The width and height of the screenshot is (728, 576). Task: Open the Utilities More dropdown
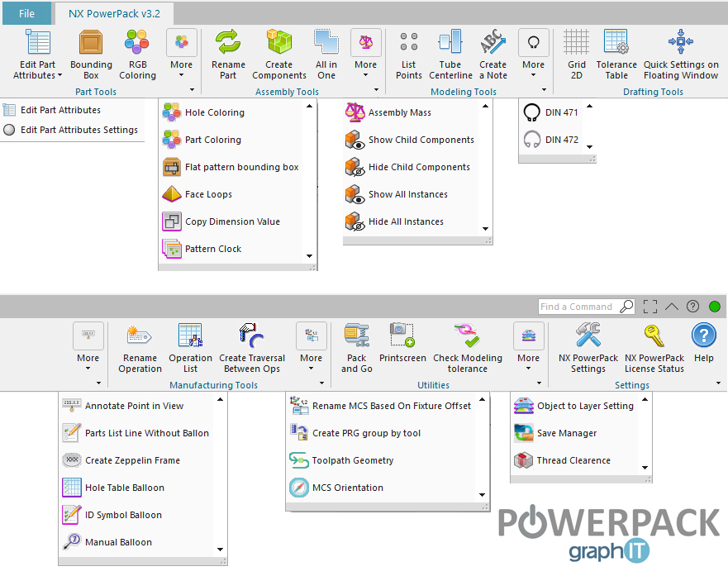tap(528, 347)
